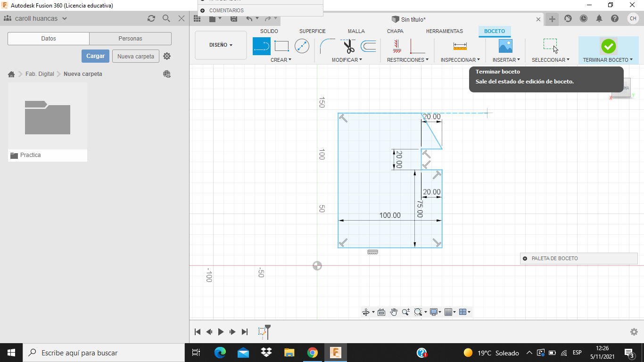Switch to the Personas tab
The height and width of the screenshot is (362, 644).
tap(131, 39)
